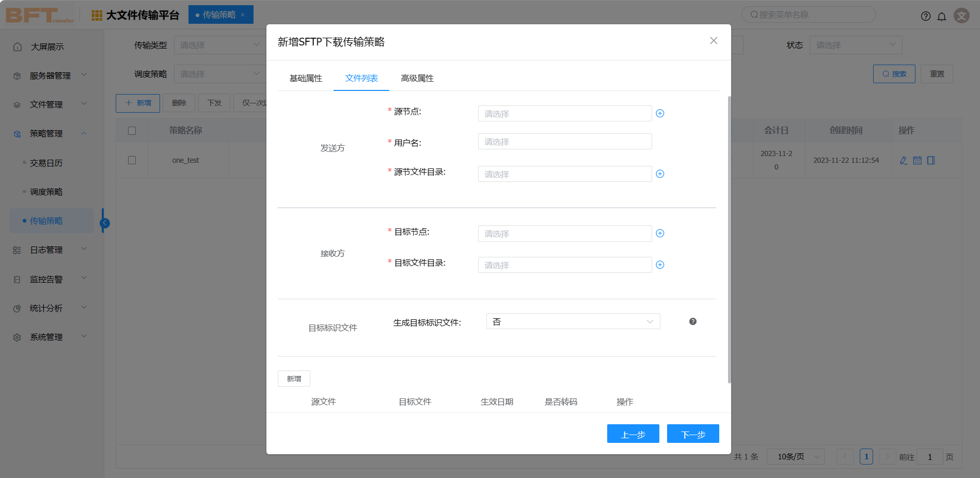Screen dimensions: 980x478
Task: Click the previous page arrow
Action: 845,457
